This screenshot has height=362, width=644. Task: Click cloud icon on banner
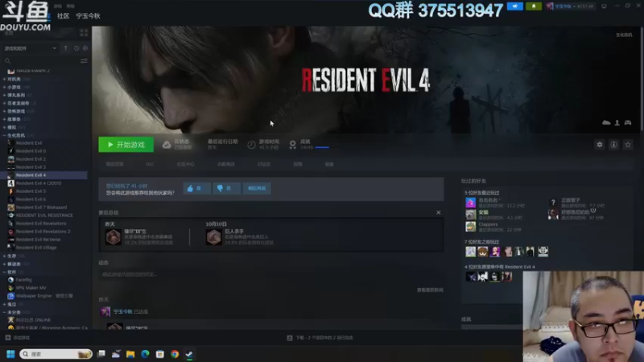pyautogui.click(x=606, y=123)
